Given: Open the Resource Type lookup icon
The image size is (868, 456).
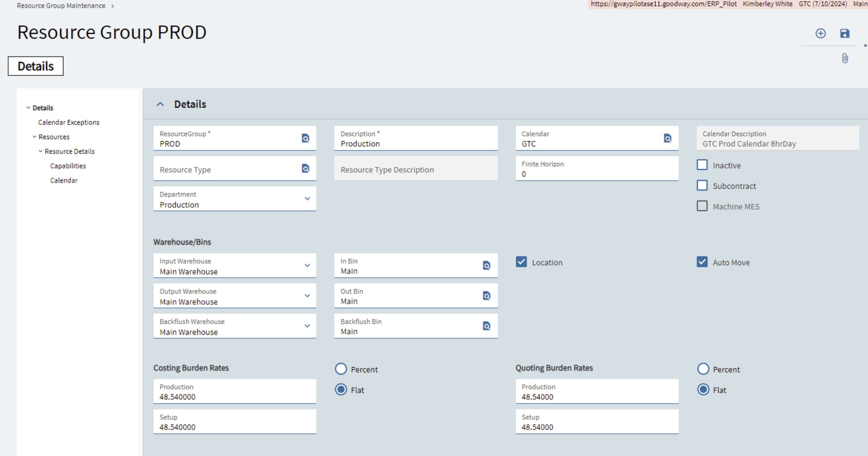Looking at the screenshot, I should 306,169.
